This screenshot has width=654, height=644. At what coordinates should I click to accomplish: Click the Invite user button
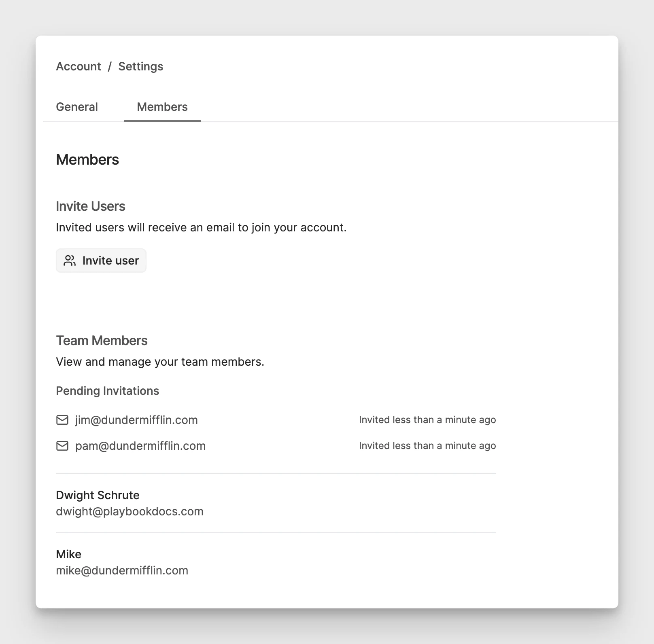101,261
